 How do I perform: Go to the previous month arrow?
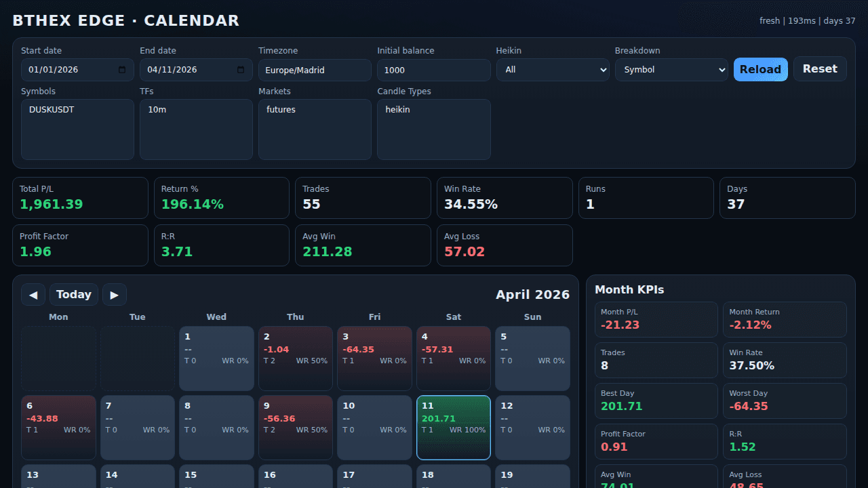coord(33,295)
